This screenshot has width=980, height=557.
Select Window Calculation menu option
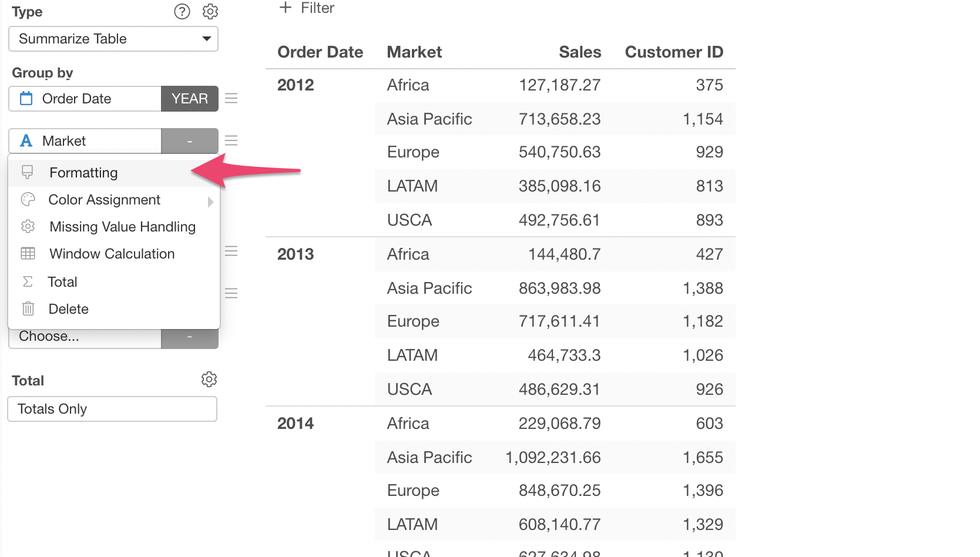pyautogui.click(x=112, y=254)
